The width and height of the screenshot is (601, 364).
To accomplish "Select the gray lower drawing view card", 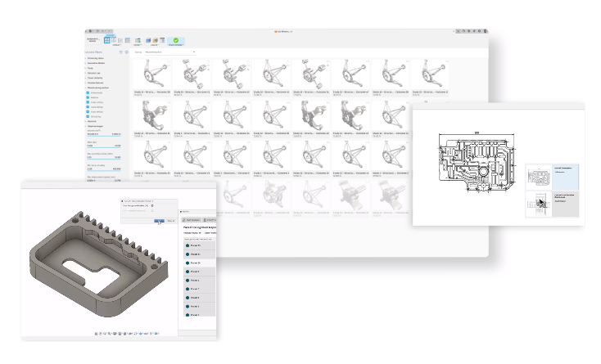I will coord(552,204).
